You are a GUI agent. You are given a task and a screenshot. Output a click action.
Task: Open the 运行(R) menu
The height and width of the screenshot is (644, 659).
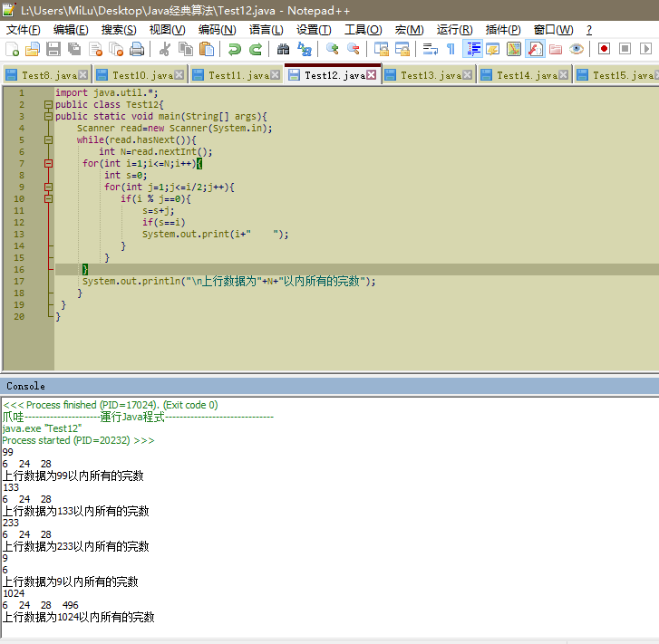(454, 30)
